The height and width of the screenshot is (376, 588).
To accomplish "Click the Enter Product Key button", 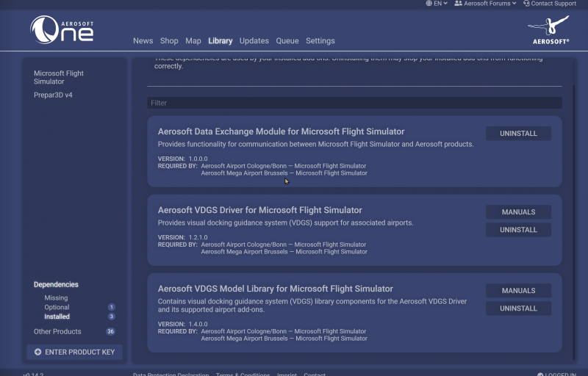I will click(74, 352).
